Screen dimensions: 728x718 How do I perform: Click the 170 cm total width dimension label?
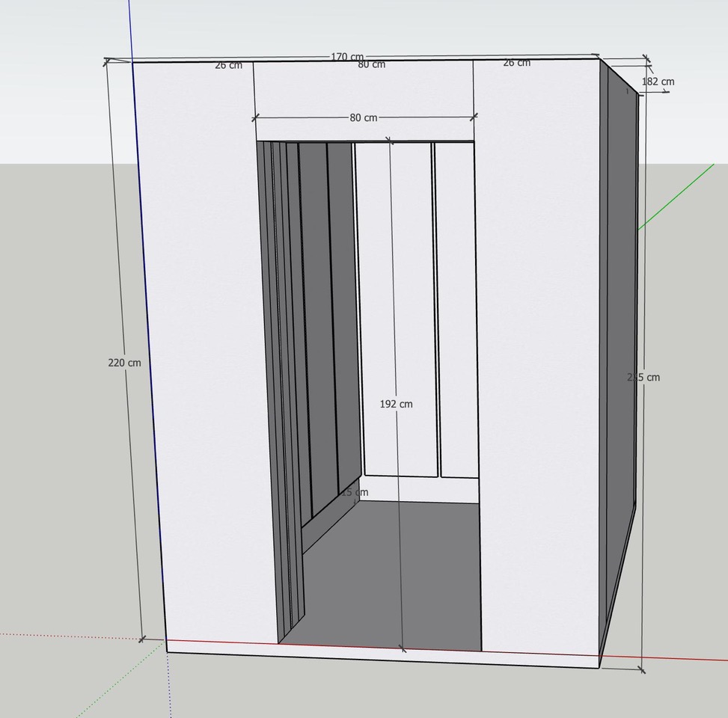pos(347,57)
